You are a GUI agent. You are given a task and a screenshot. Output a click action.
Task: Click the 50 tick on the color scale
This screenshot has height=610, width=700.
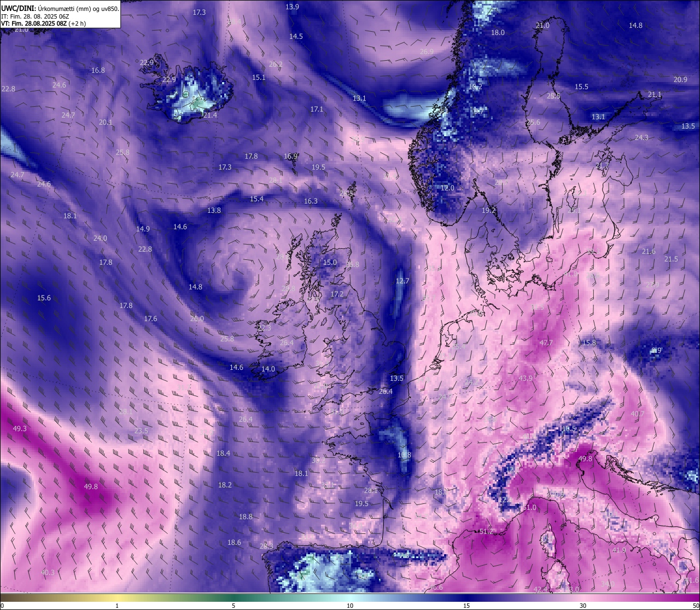(x=696, y=605)
